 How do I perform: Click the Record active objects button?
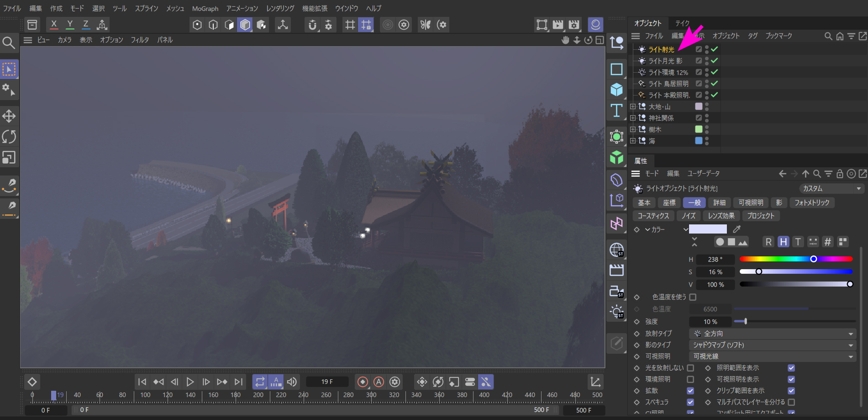363,382
